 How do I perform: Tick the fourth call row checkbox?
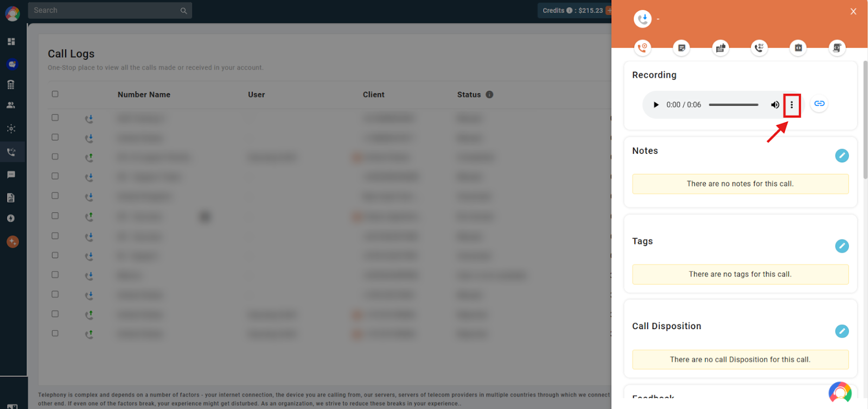point(55,176)
